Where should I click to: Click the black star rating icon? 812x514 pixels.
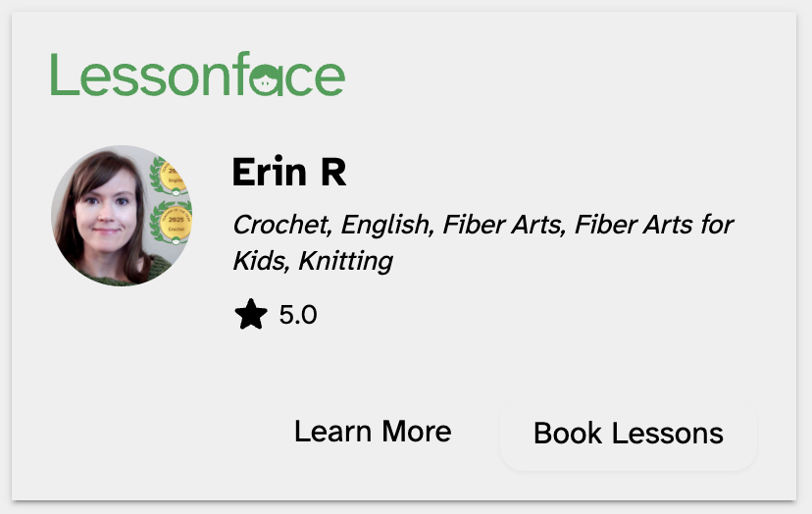251,315
